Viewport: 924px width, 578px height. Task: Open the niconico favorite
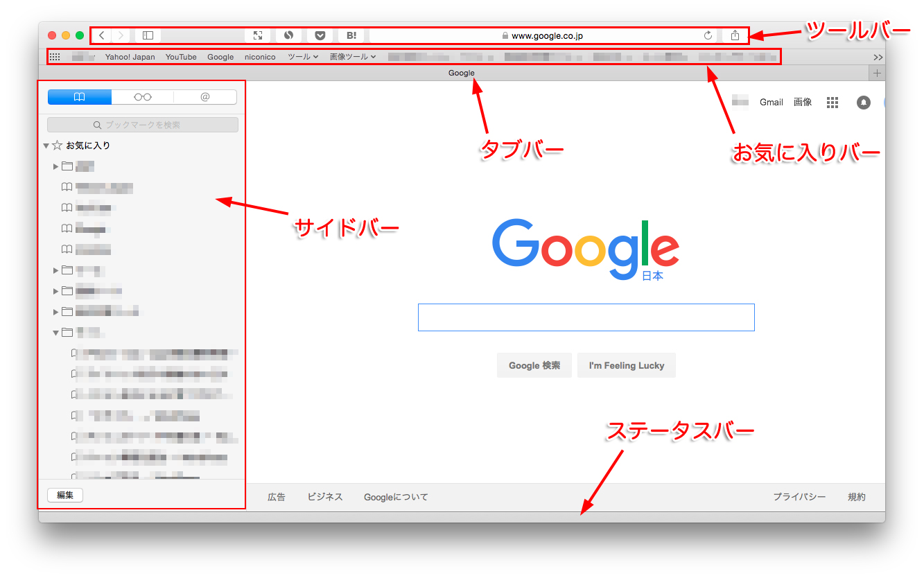260,57
